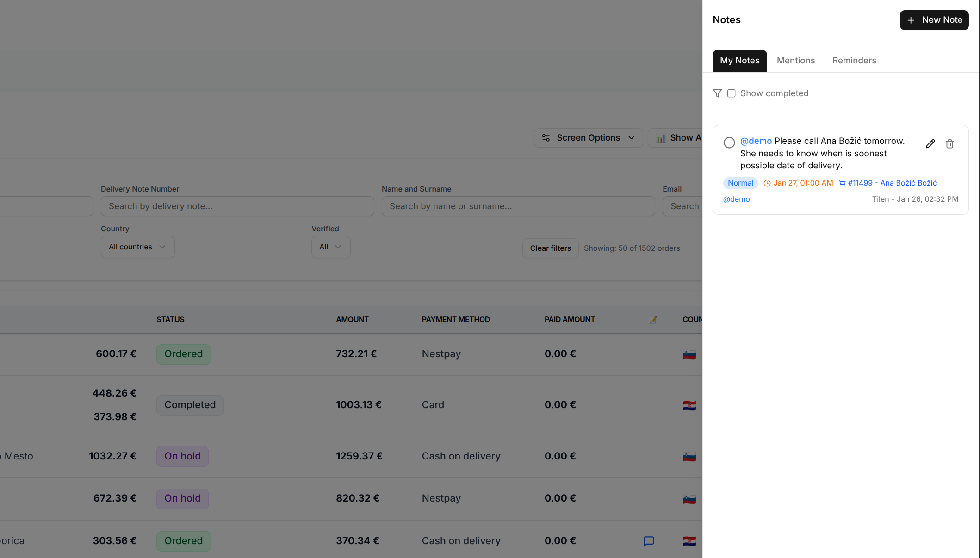Open order #11499 - Ana Božić link
The height and width of the screenshot is (558, 980).
coord(892,183)
